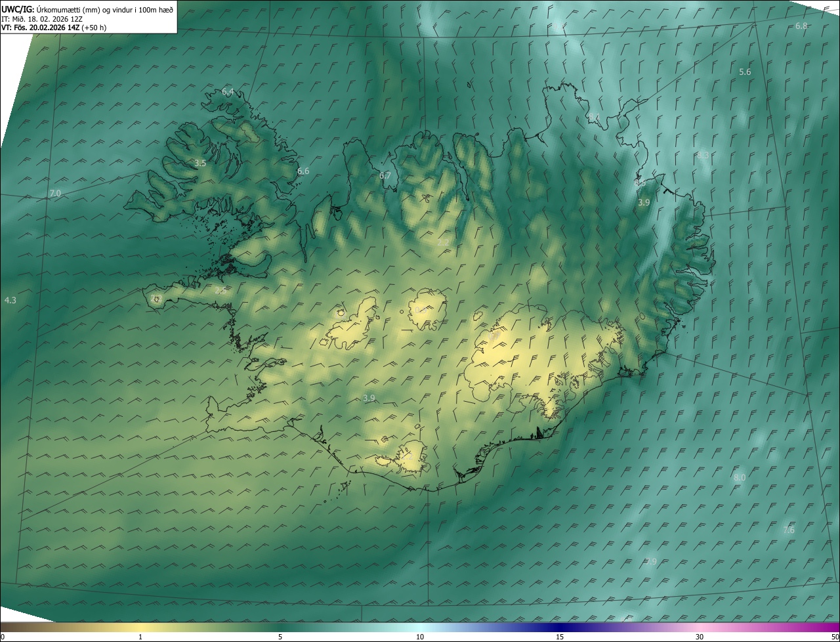Select the 8.0 value southeast of Iceland
840x642 pixels.
pos(740,477)
